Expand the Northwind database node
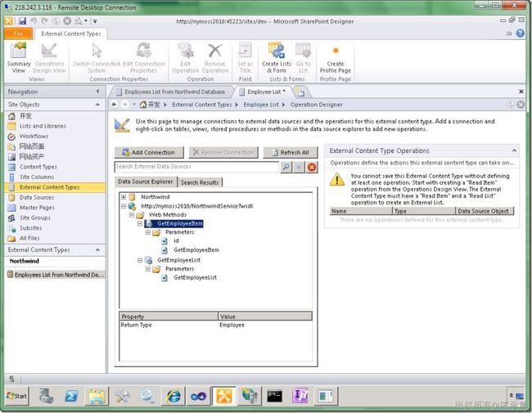The width and height of the screenshot is (532, 413). [124, 197]
